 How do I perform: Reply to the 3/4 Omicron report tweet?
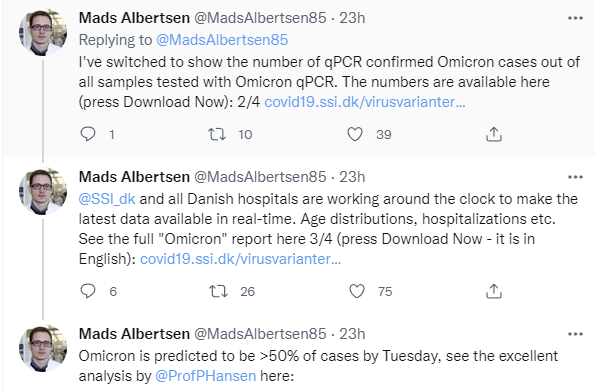(88, 291)
